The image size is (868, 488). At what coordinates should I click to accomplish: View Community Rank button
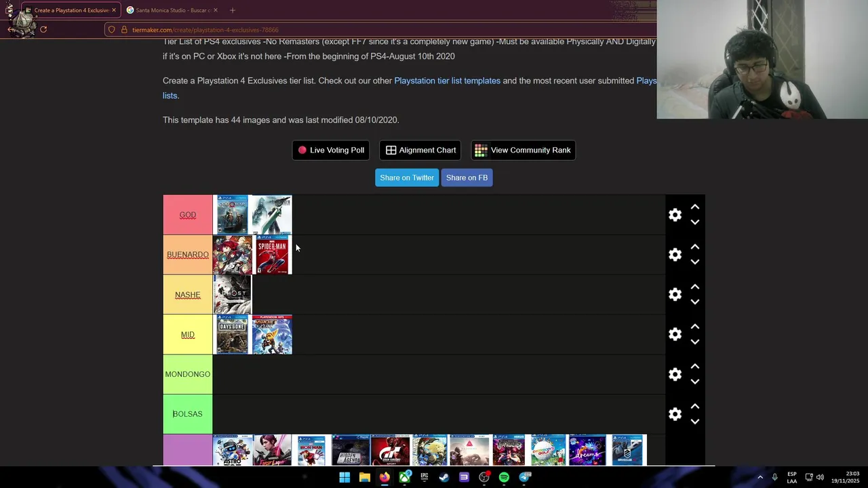tap(524, 150)
